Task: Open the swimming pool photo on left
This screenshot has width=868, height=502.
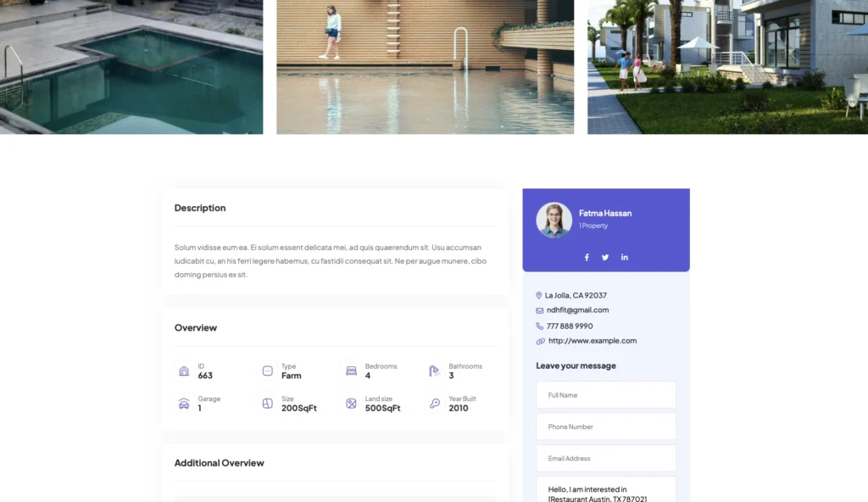Action: 131,67
